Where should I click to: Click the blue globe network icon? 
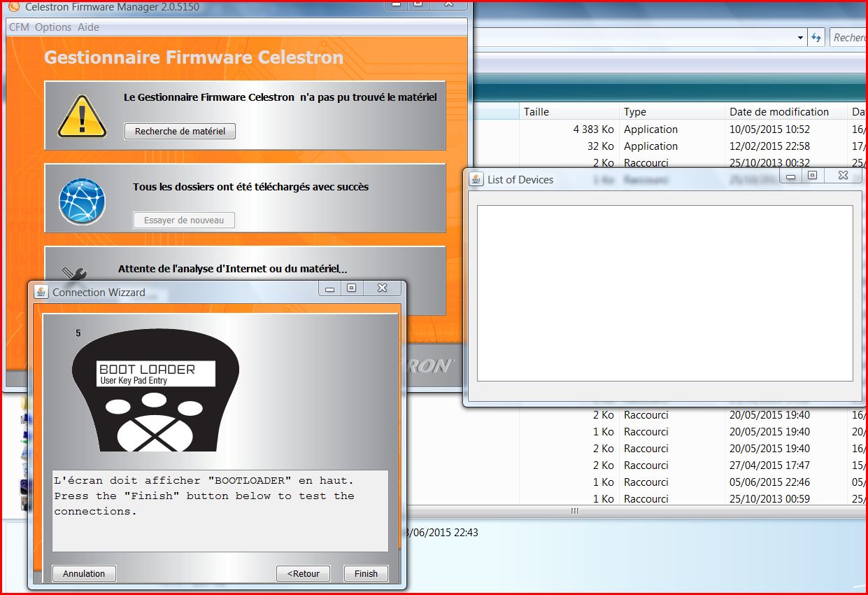tap(82, 202)
